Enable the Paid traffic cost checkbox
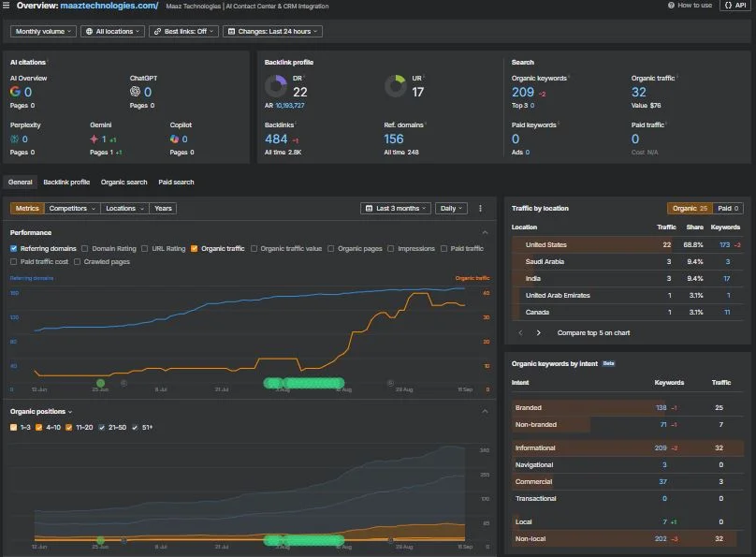The width and height of the screenshot is (756, 557). click(13, 261)
